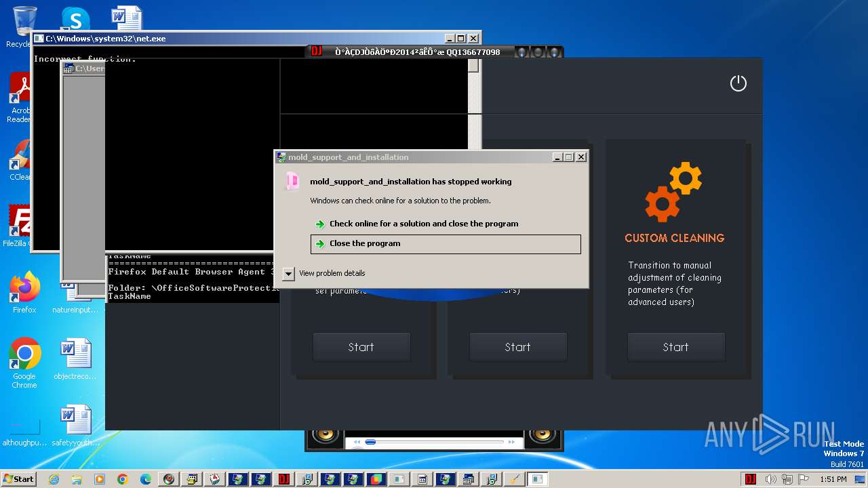Click the 1:51 PM clock
The width and height of the screenshot is (868, 488).
833,479
